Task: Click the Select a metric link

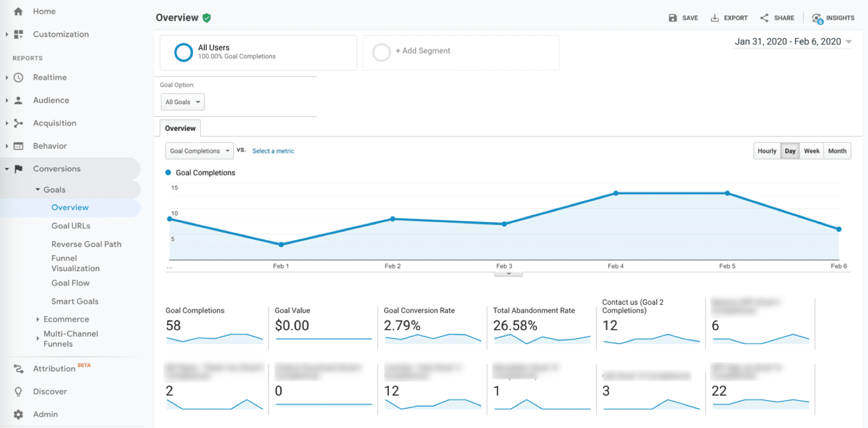Action: 273,150
